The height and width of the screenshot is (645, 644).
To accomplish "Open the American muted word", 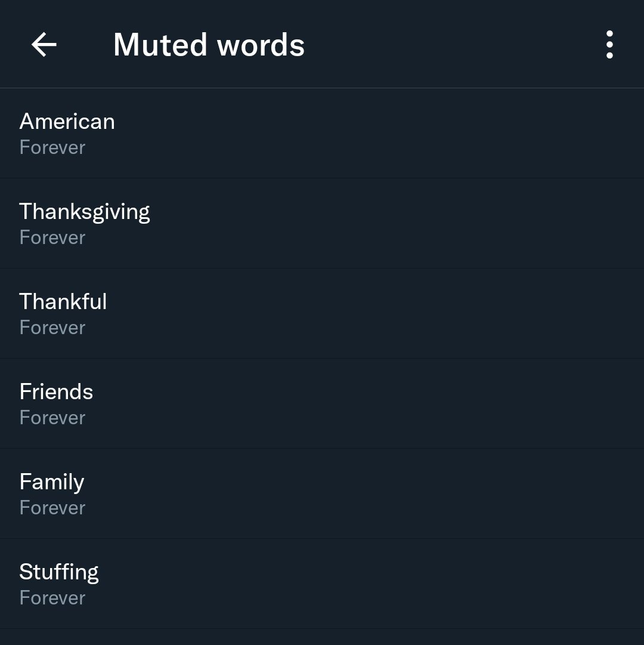I will [x=67, y=122].
